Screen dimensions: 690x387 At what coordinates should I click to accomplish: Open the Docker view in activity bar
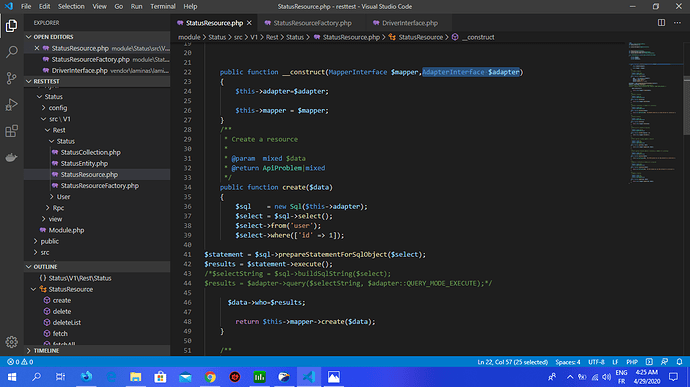coord(11,157)
